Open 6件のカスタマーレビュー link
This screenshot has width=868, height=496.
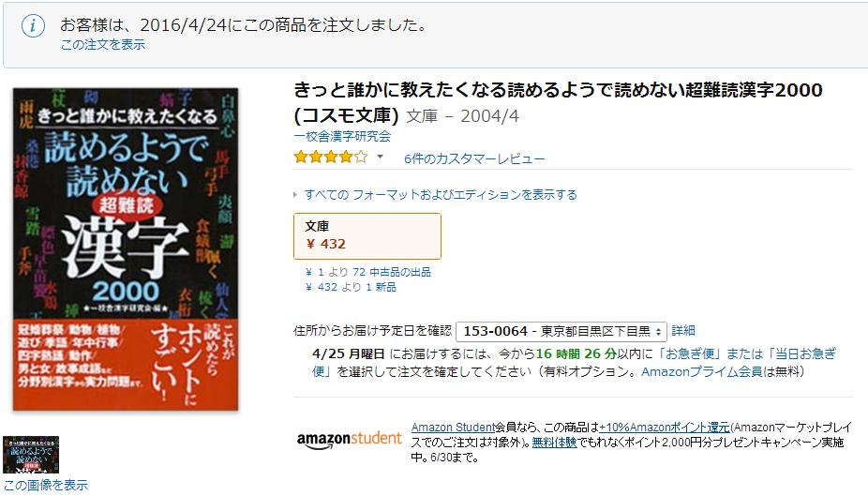click(474, 158)
